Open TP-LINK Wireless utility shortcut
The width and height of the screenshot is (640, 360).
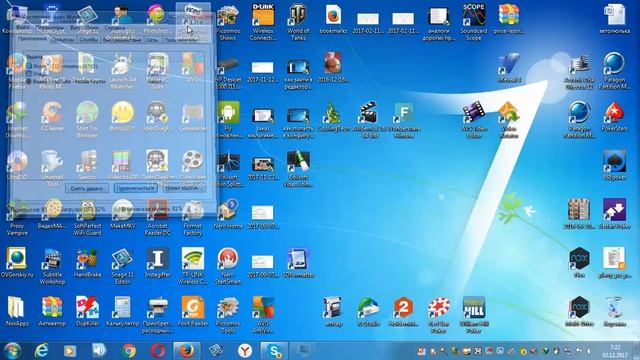[193, 266]
